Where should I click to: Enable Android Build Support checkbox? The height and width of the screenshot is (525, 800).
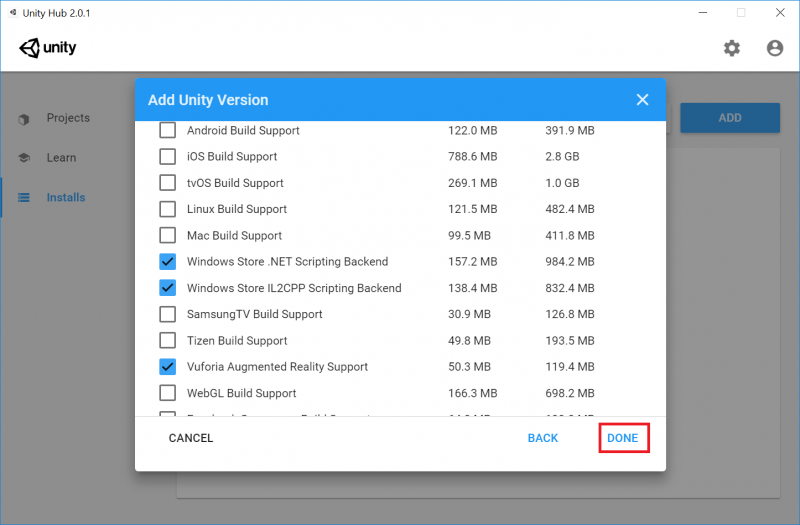(167, 130)
